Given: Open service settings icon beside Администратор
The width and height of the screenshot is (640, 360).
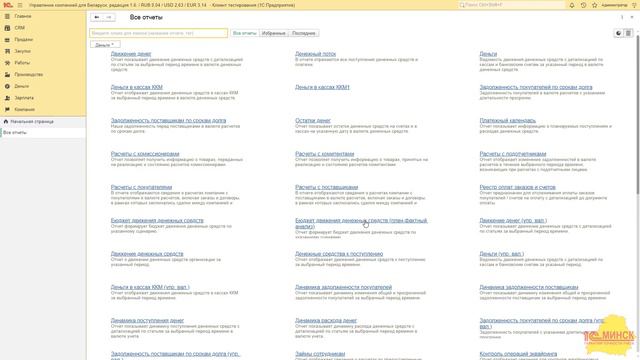Looking at the screenshot, I should 635,5.
